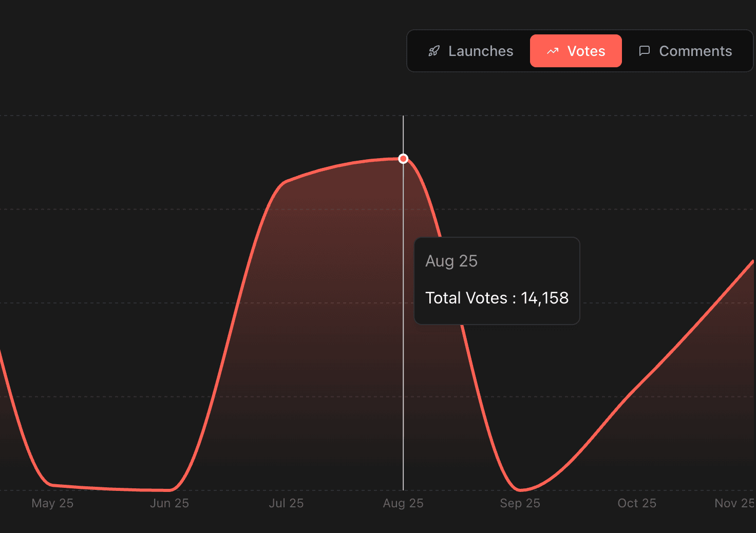
Task: Click the rocket icon next to Launches
Action: click(434, 51)
